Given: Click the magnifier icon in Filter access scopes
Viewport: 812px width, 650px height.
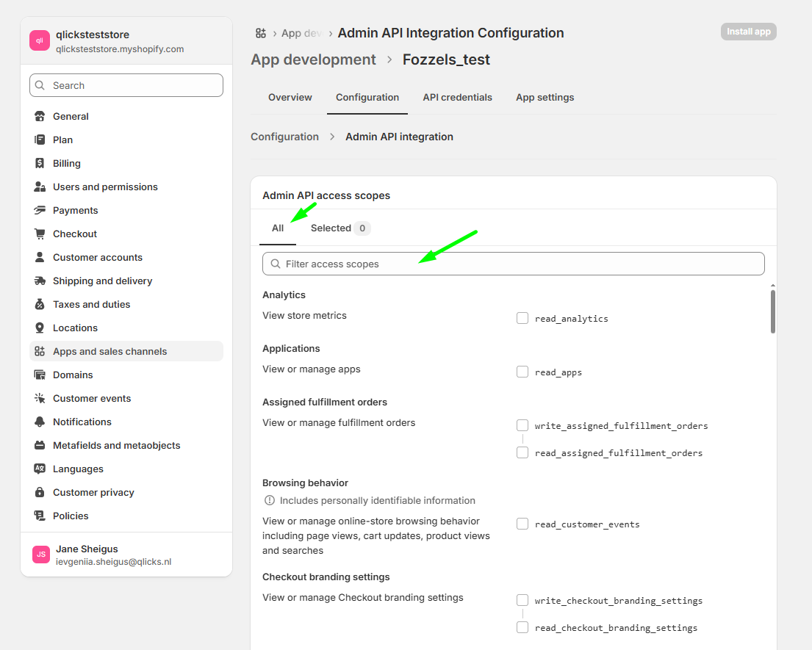Looking at the screenshot, I should pos(276,264).
